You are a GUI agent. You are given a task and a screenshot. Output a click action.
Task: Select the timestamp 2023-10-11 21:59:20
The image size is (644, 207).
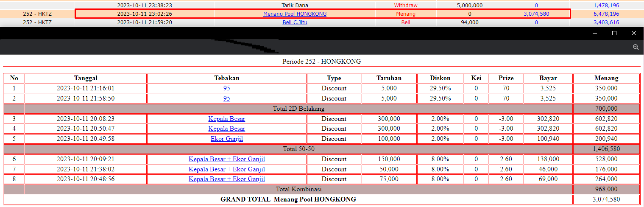click(x=145, y=22)
